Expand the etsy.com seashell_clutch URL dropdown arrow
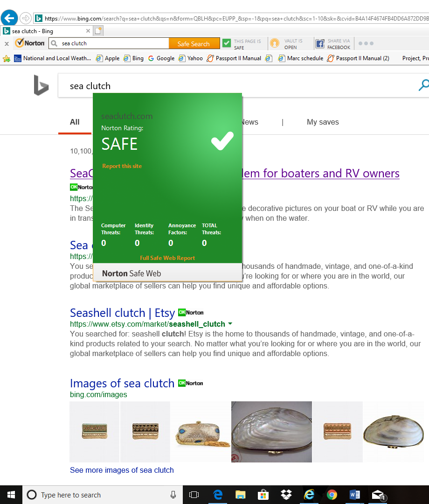Viewport: 429px width, 504px height. coord(230,324)
